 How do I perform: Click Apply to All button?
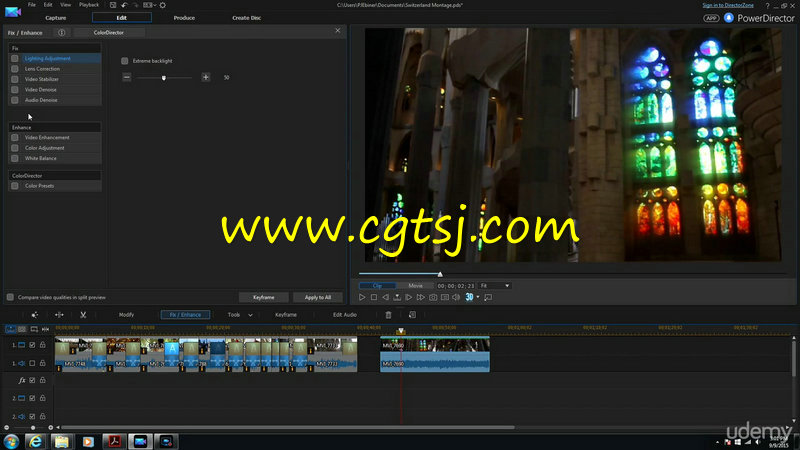pyautogui.click(x=318, y=297)
